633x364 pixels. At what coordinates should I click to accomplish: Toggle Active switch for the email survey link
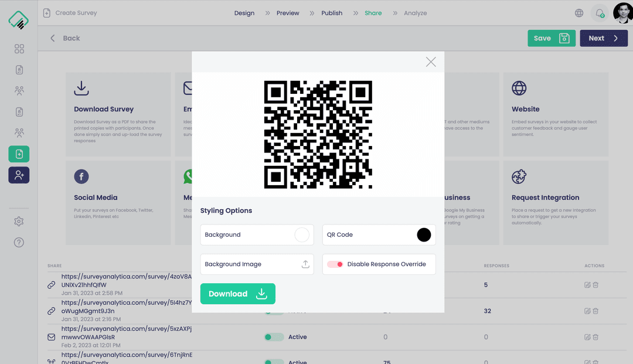[x=274, y=337]
